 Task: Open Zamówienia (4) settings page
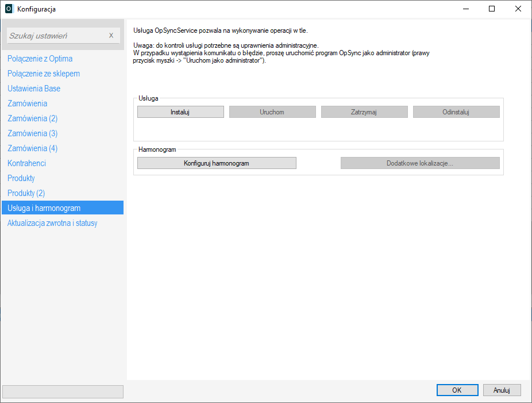pos(33,148)
